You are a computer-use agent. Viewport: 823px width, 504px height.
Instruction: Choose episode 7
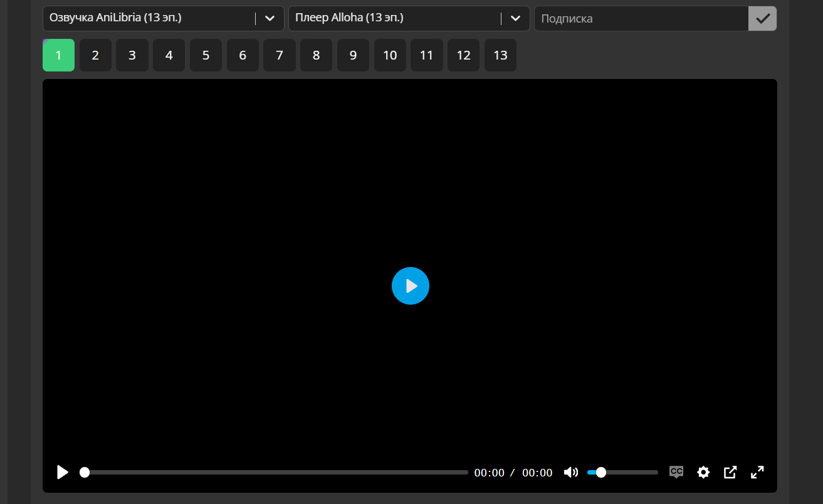280,55
